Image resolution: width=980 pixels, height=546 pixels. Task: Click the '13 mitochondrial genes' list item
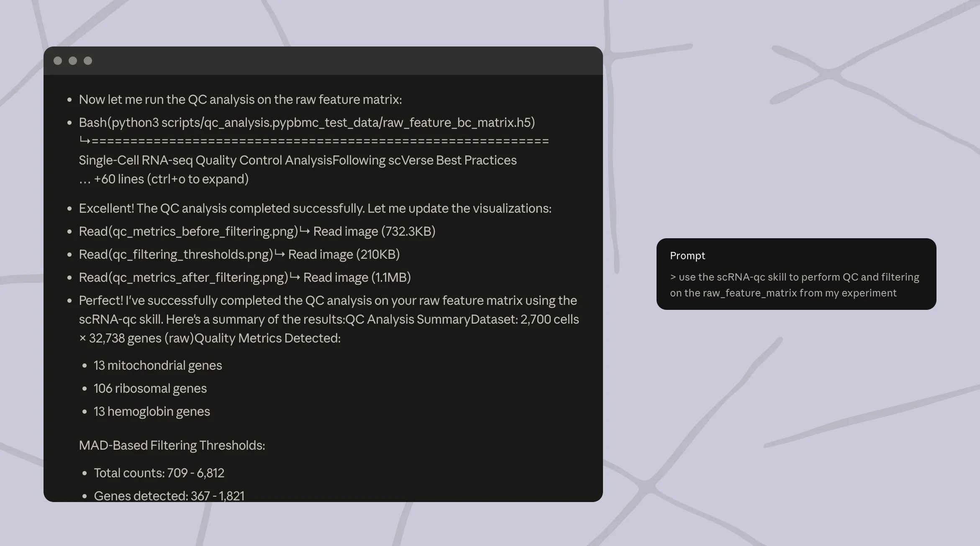pos(158,365)
